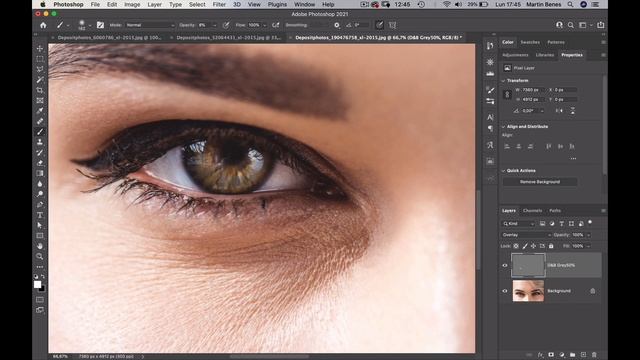Open the Filter menu
640x360 pixels.
[219, 4]
